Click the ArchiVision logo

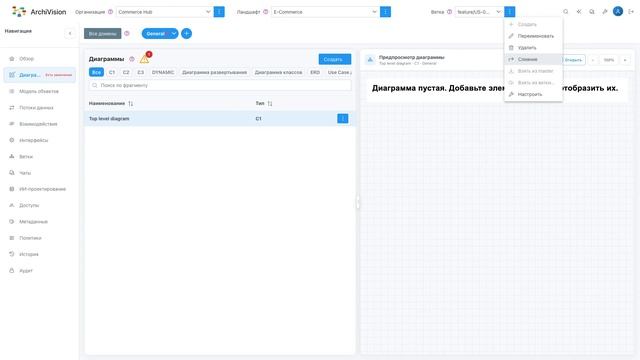pos(39,12)
